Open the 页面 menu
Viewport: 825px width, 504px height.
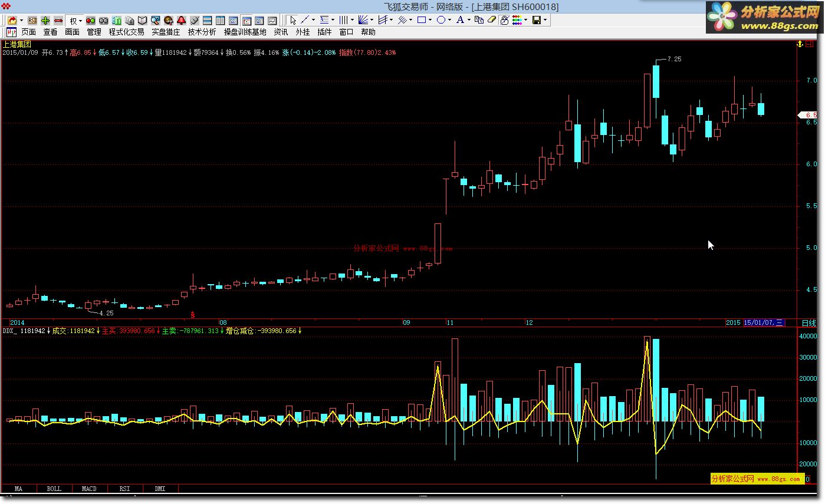coord(29,32)
